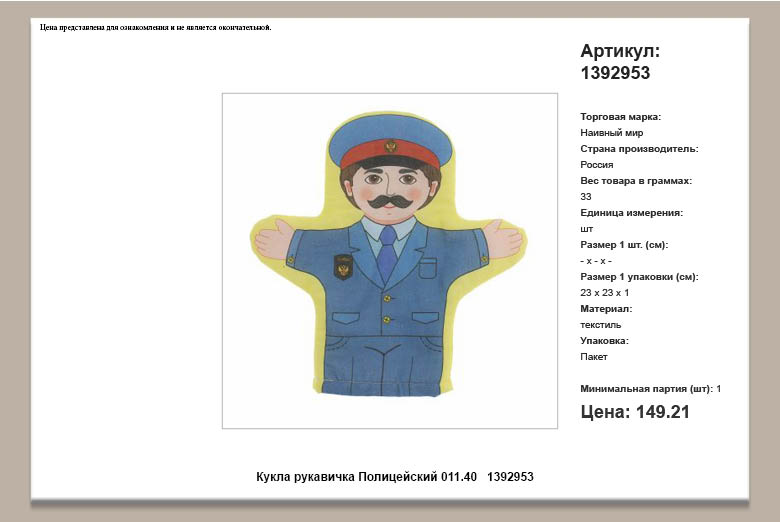
Task: Click the Вес товара в граммах label
Action: pyautogui.click(x=636, y=181)
